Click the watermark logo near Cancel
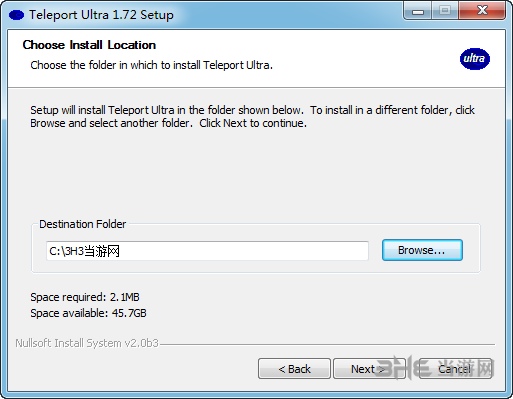 (x=433, y=367)
